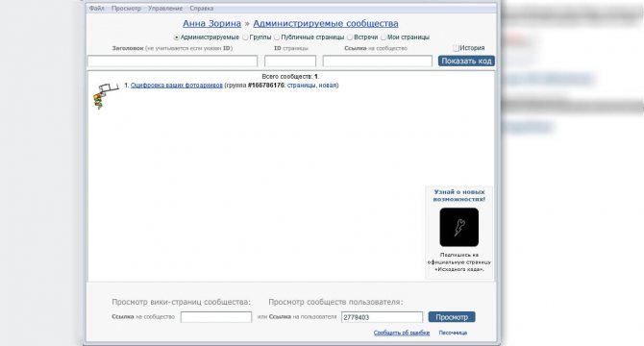
Task: Open the Анна Зорина profile link
Action: pyautogui.click(x=211, y=23)
